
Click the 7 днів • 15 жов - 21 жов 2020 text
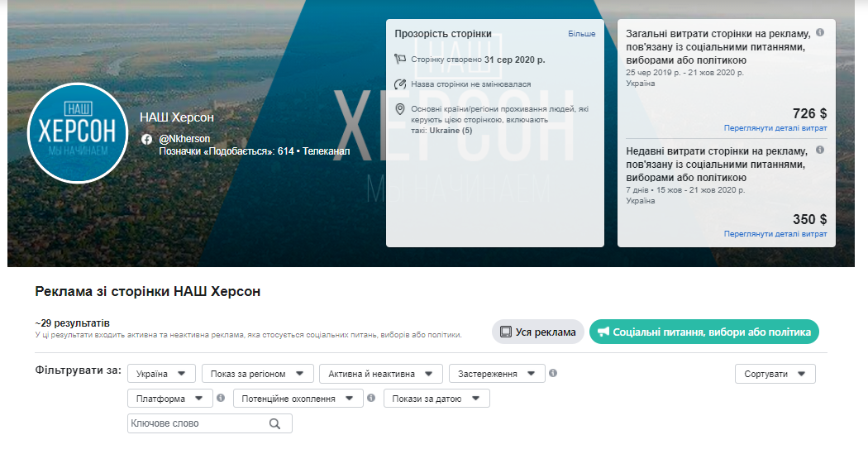tap(685, 190)
